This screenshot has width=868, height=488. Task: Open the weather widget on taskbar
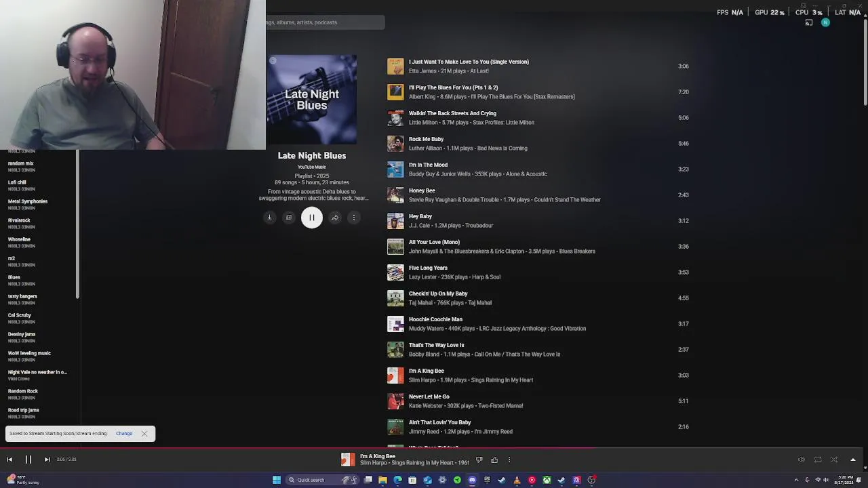pyautogui.click(x=23, y=480)
